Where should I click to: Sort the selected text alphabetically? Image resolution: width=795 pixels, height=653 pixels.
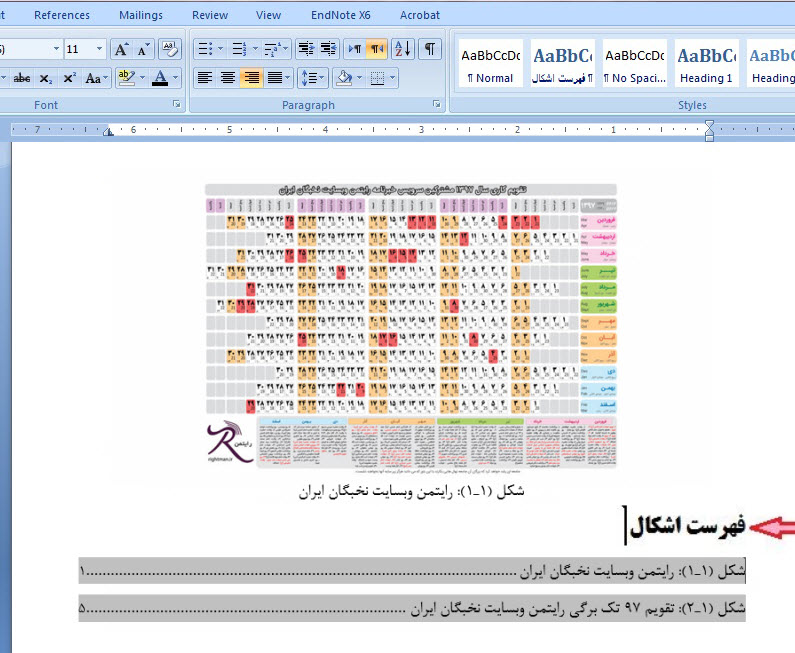(401, 49)
